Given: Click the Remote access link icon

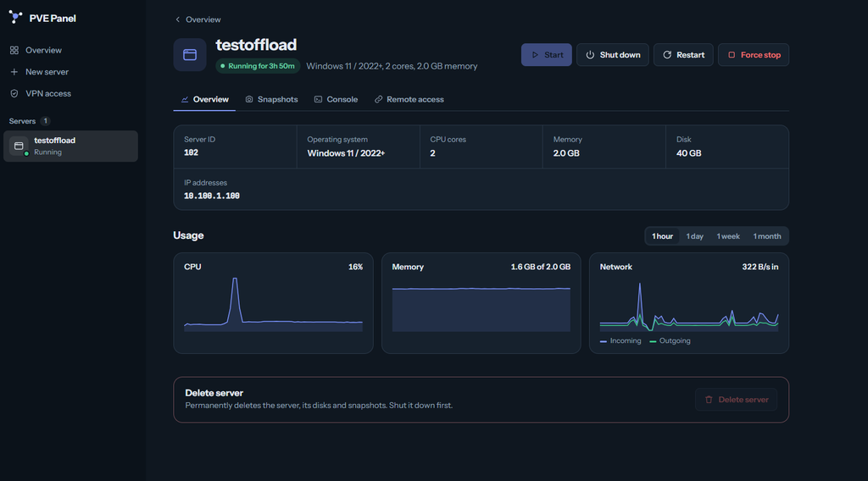Looking at the screenshot, I should tap(379, 100).
